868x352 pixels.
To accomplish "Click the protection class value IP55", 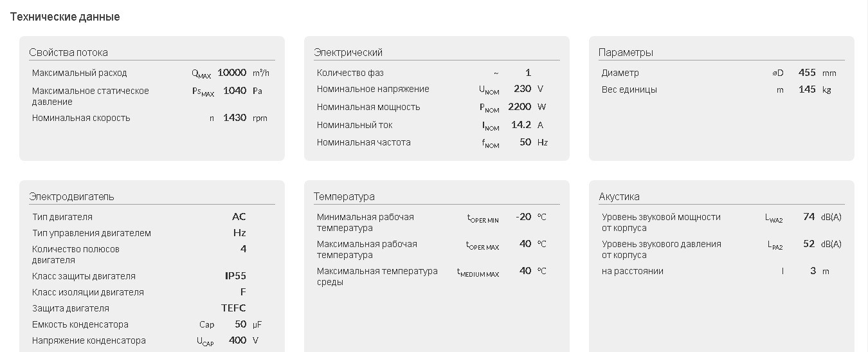I will tap(235, 276).
